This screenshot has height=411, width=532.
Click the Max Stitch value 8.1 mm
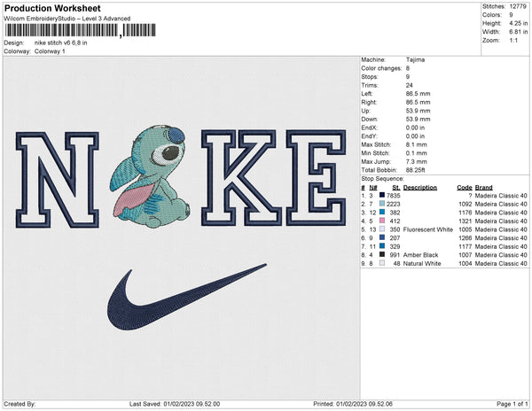(x=417, y=144)
